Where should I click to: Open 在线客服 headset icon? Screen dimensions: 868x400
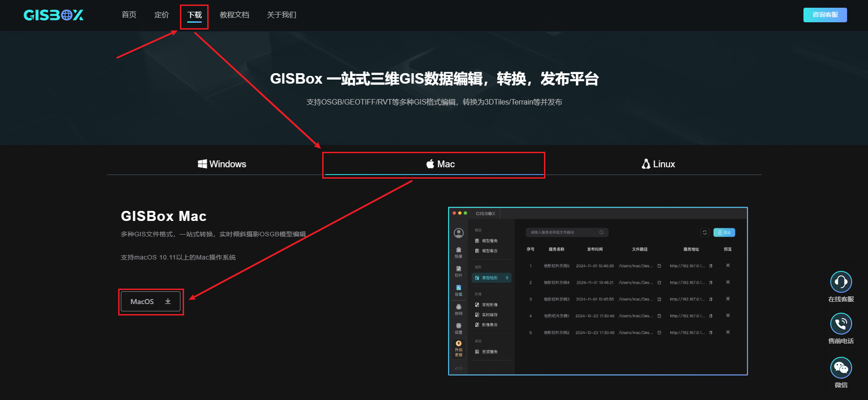point(841,282)
